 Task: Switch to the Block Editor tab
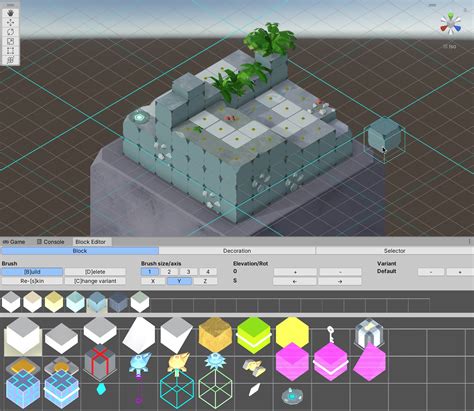coord(91,242)
